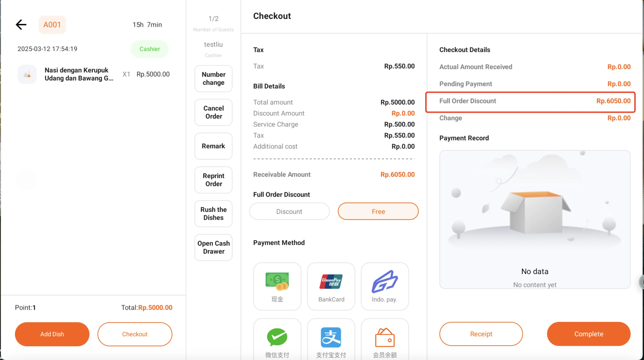This screenshot has width=644, height=360.
Task: Add a Remark to the order
Action: point(214,146)
